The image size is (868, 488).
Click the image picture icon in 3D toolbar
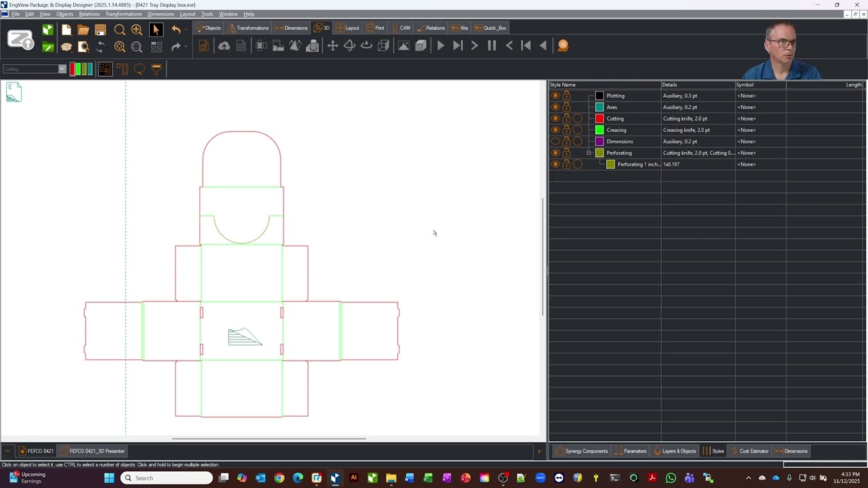tap(403, 46)
